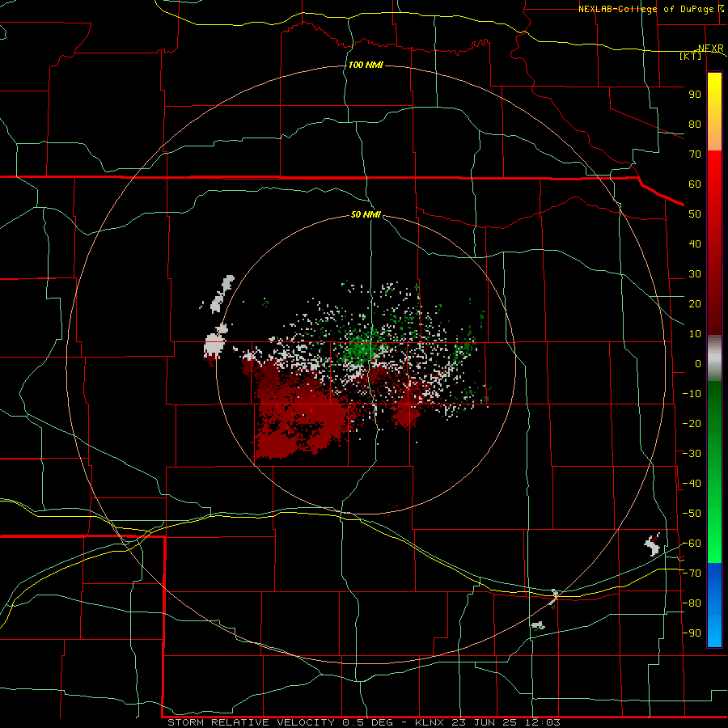Image resolution: width=728 pixels, height=728 pixels.
Task: Click the -40 scale value
Action: [692, 484]
